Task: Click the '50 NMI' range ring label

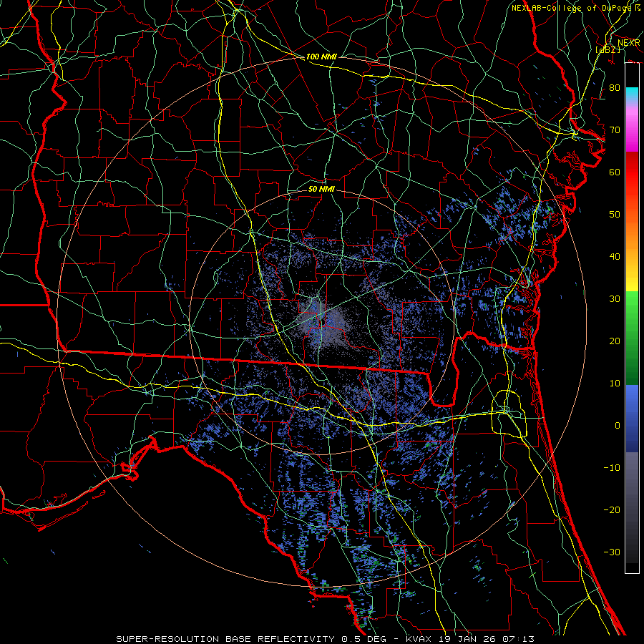Action: pyautogui.click(x=321, y=190)
